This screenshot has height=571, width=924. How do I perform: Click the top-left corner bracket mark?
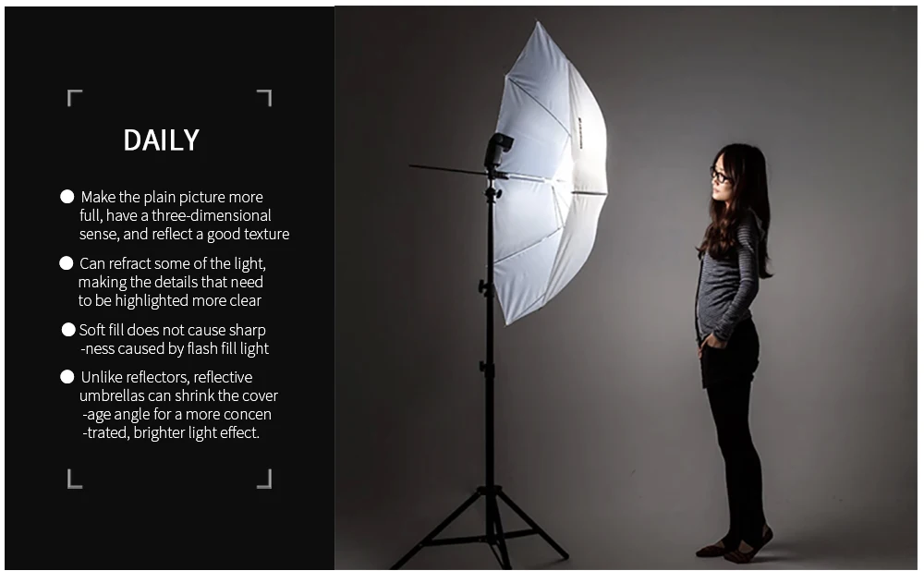point(75,98)
